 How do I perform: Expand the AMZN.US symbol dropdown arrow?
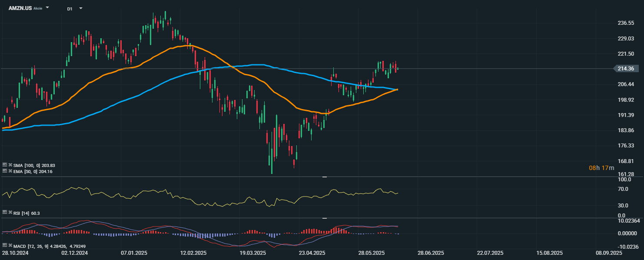click(47, 8)
